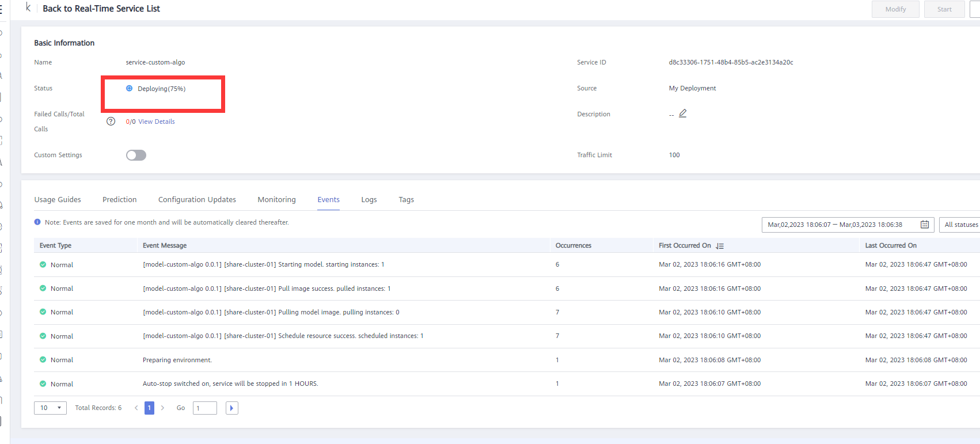Select the Configuration Updates tab
Screen dimensions: 980x444
[197, 200]
